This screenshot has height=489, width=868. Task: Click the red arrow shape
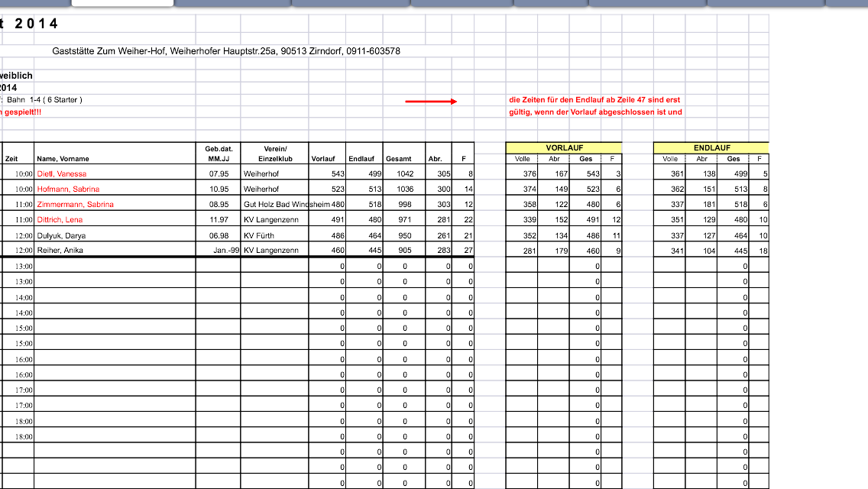(x=430, y=101)
